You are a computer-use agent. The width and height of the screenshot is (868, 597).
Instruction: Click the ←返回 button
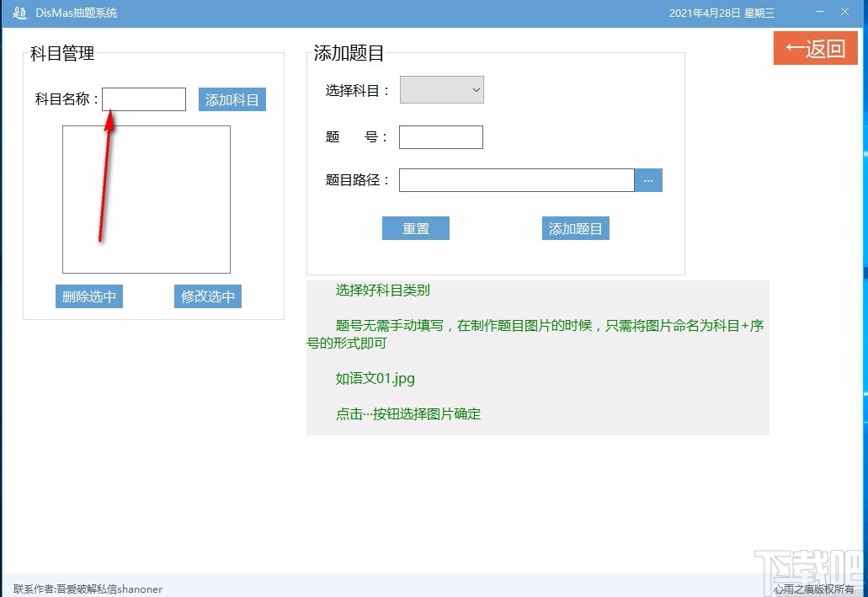(x=814, y=49)
